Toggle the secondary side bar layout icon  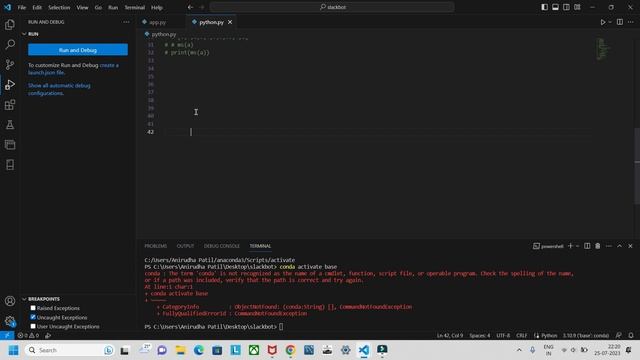click(567, 7)
